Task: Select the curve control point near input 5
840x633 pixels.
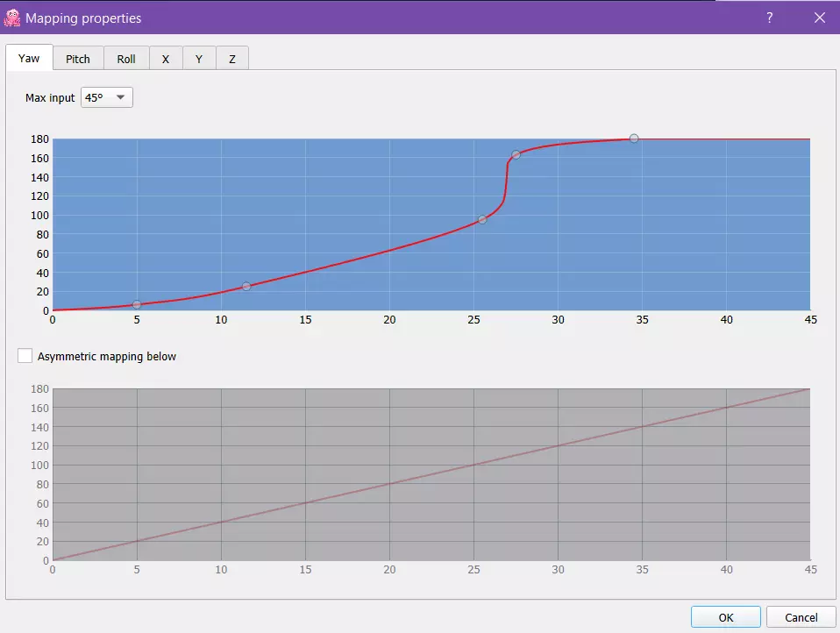Action: [137, 304]
